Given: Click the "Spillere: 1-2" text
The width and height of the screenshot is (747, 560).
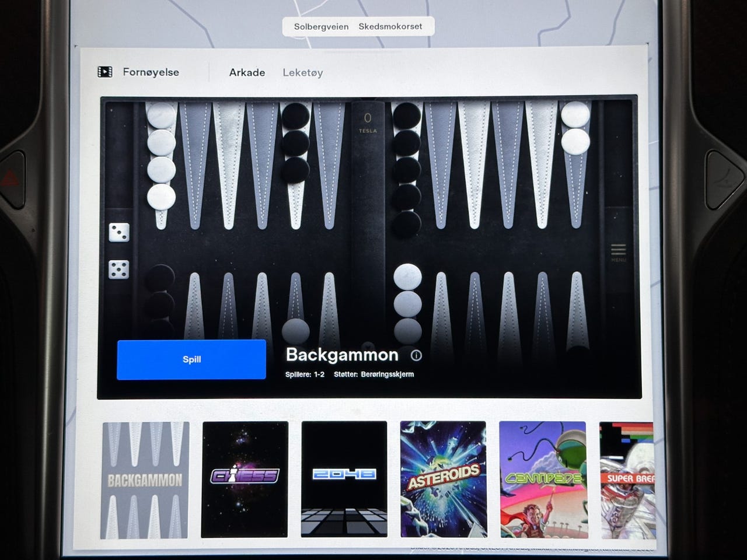Looking at the screenshot, I should point(305,374).
